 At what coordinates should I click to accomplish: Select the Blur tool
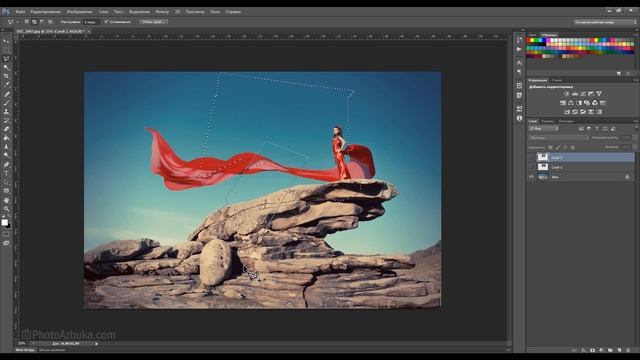point(6,146)
